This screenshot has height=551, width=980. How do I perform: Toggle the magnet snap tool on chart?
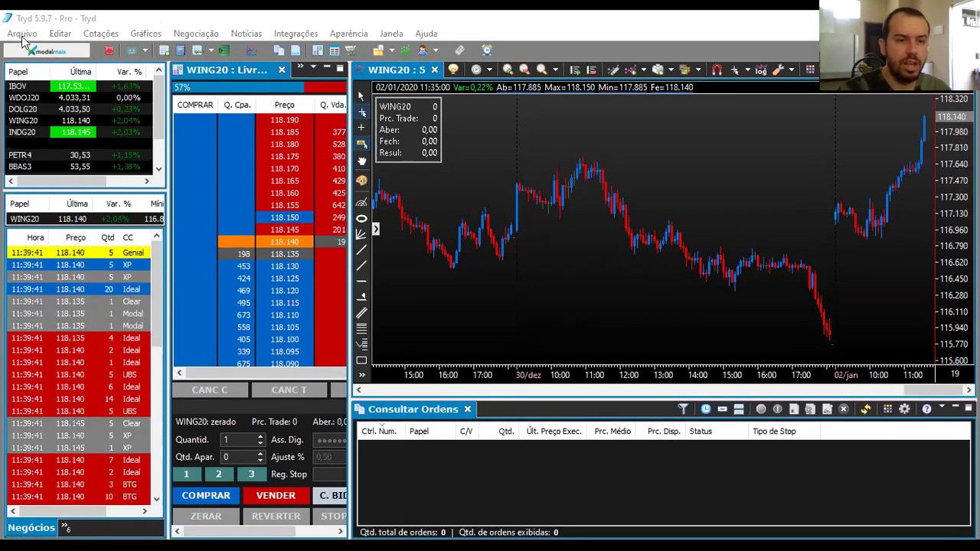click(717, 70)
